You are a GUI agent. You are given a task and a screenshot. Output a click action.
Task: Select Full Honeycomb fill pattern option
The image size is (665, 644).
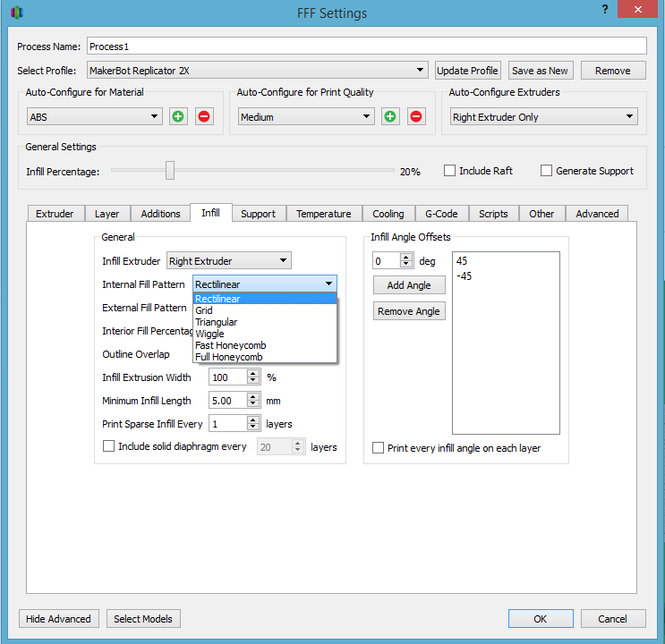(x=265, y=357)
